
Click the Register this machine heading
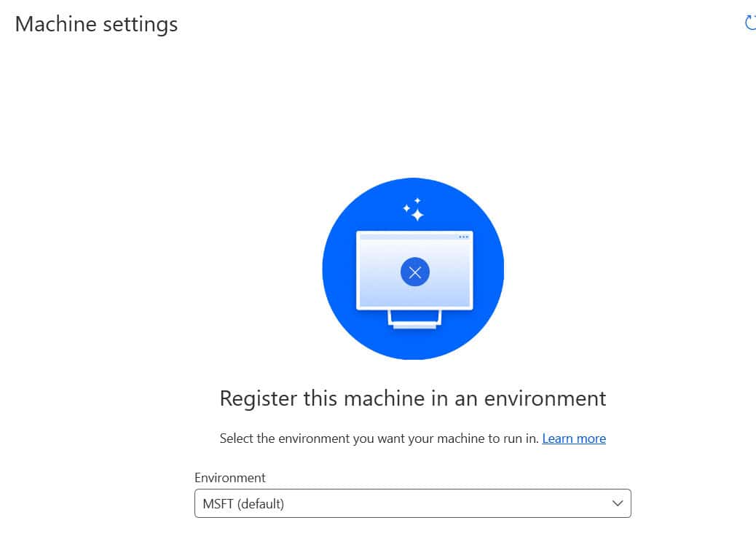click(412, 398)
